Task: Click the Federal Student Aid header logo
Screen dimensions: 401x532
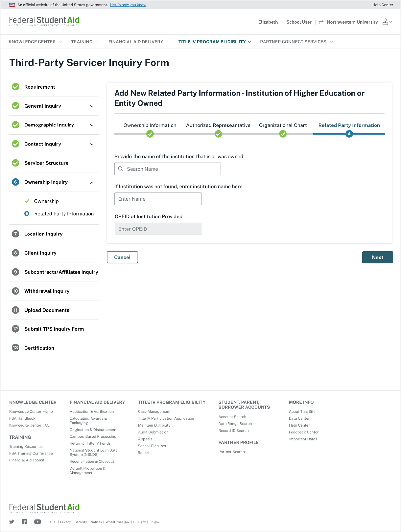Action: 44,21
